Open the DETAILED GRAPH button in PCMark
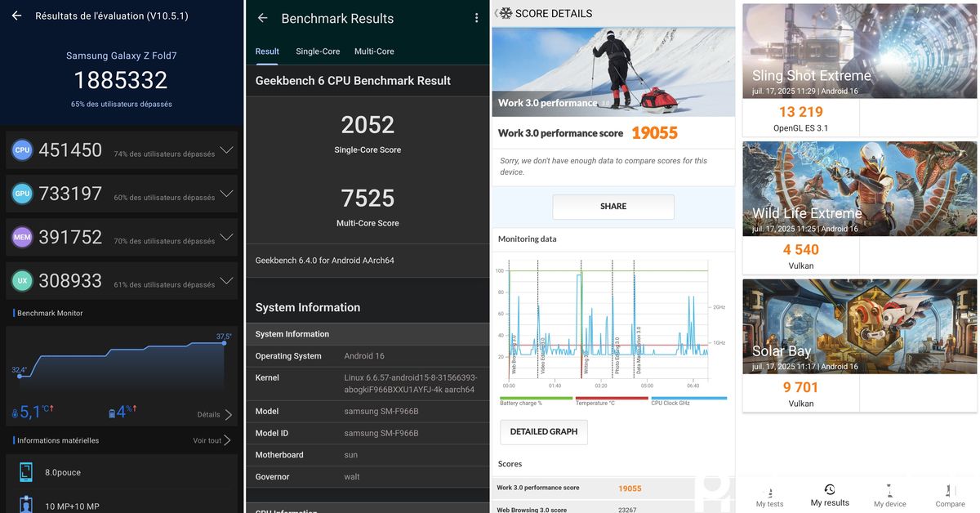 [544, 431]
